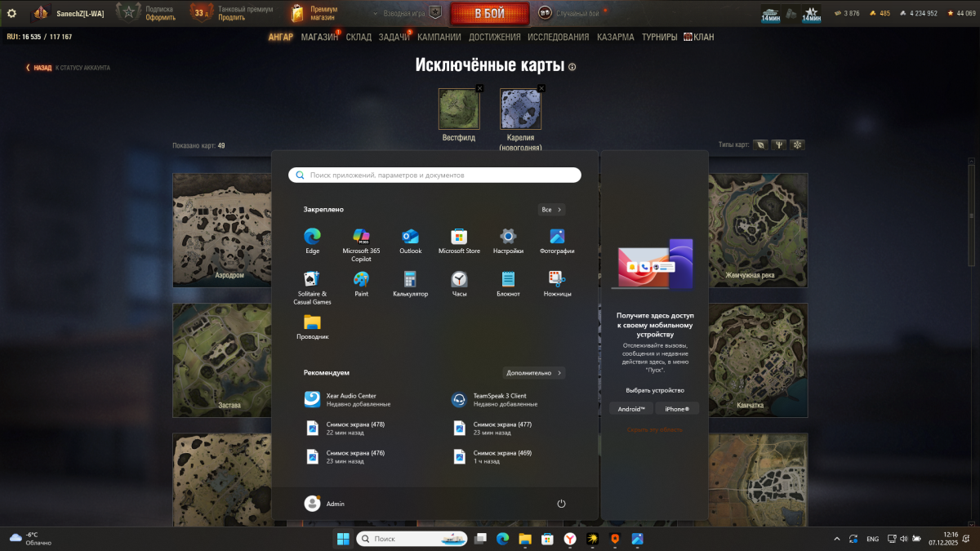980x551 pixels.
Task: Show info tooltip next to Исключённые карты
Action: (x=572, y=67)
